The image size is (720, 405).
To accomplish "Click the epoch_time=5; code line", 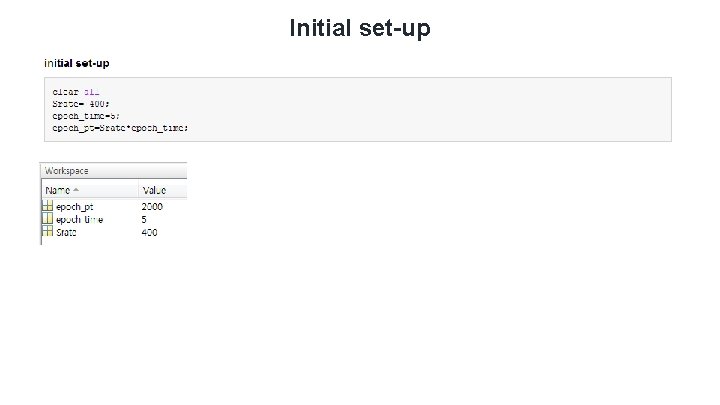I will click(x=86, y=116).
